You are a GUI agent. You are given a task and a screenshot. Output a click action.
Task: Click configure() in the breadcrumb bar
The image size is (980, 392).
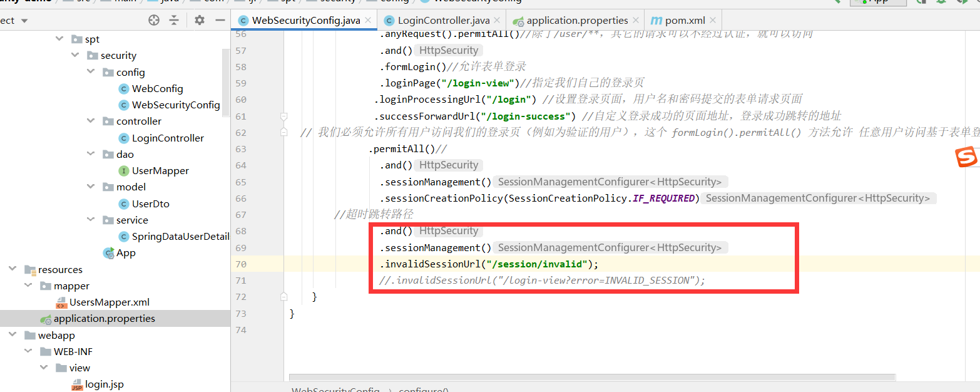click(x=424, y=389)
